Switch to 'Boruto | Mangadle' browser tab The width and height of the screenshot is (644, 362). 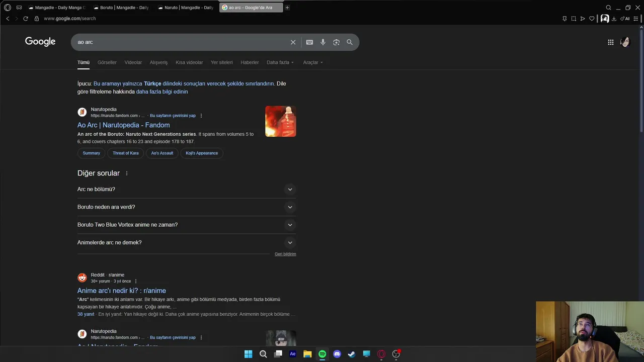(x=121, y=8)
